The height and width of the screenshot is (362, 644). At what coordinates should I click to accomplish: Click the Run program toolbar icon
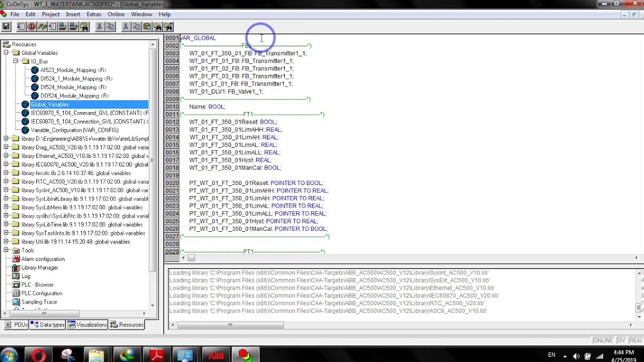point(21,27)
